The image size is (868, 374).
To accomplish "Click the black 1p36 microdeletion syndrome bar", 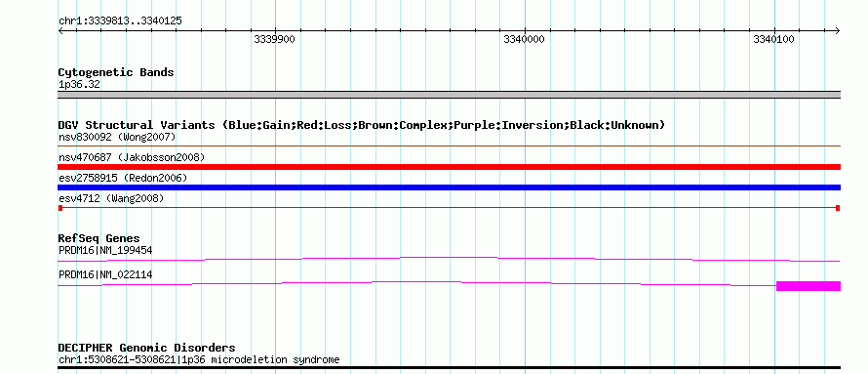I will pyautogui.click(x=449, y=367).
